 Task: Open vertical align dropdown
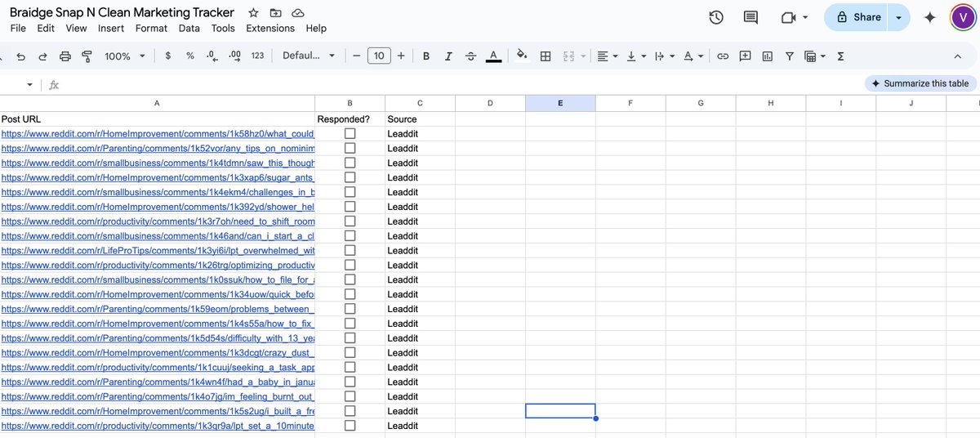[635, 56]
